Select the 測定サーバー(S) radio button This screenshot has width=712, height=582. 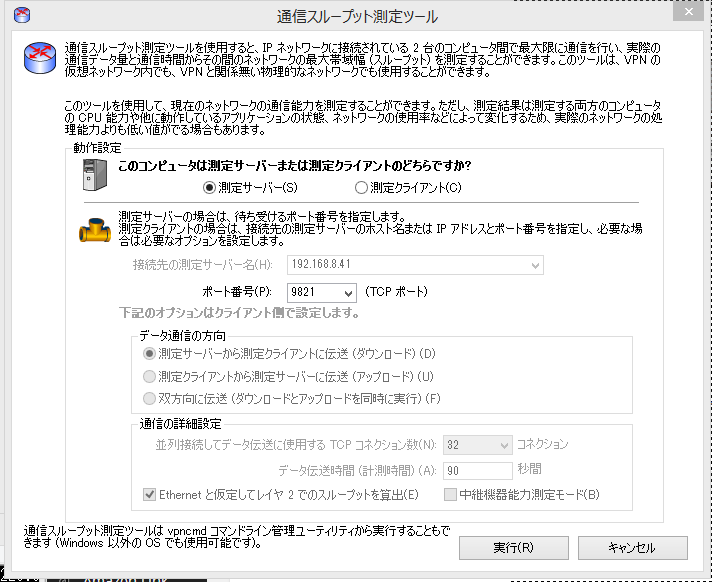pyautogui.click(x=210, y=187)
